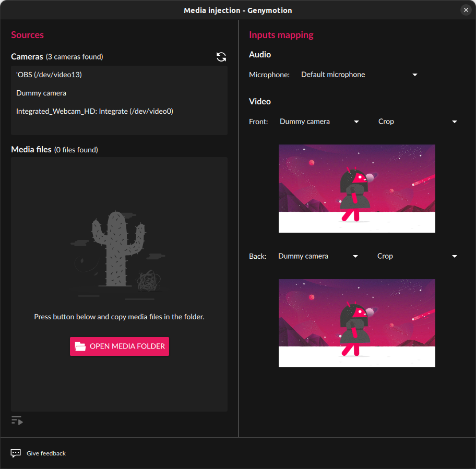Image resolution: width=476 pixels, height=469 pixels.
Task: Select the 'OBS (/dev/video13) camera
Action: (x=49, y=75)
